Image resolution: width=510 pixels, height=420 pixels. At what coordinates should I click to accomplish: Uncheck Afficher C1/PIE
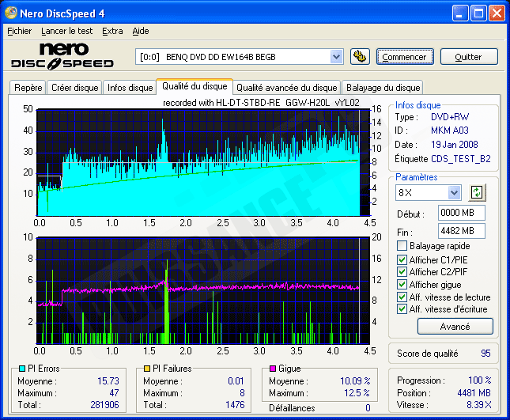pyautogui.click(x=402, y=259)
